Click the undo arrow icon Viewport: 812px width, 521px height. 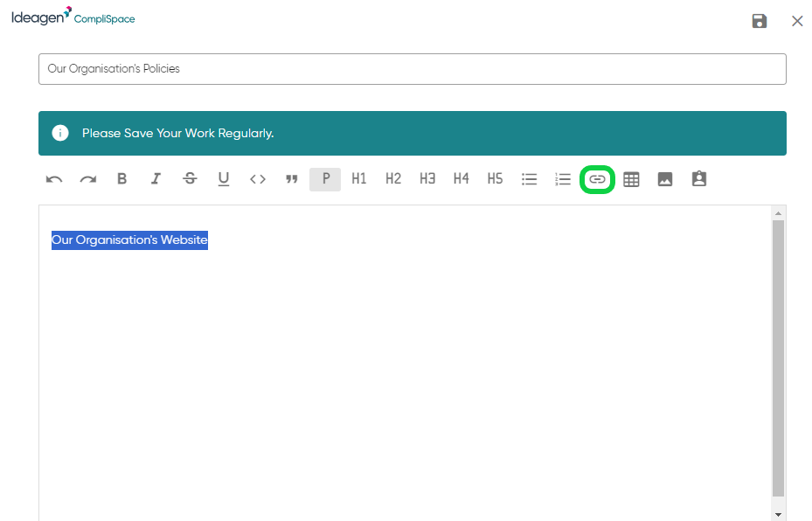click(54, 179)
